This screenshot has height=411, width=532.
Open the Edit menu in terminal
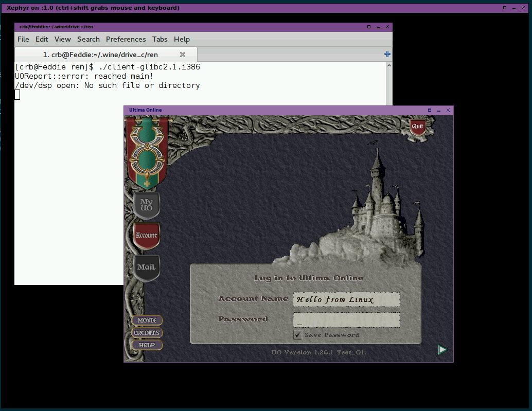coord(42,39)
